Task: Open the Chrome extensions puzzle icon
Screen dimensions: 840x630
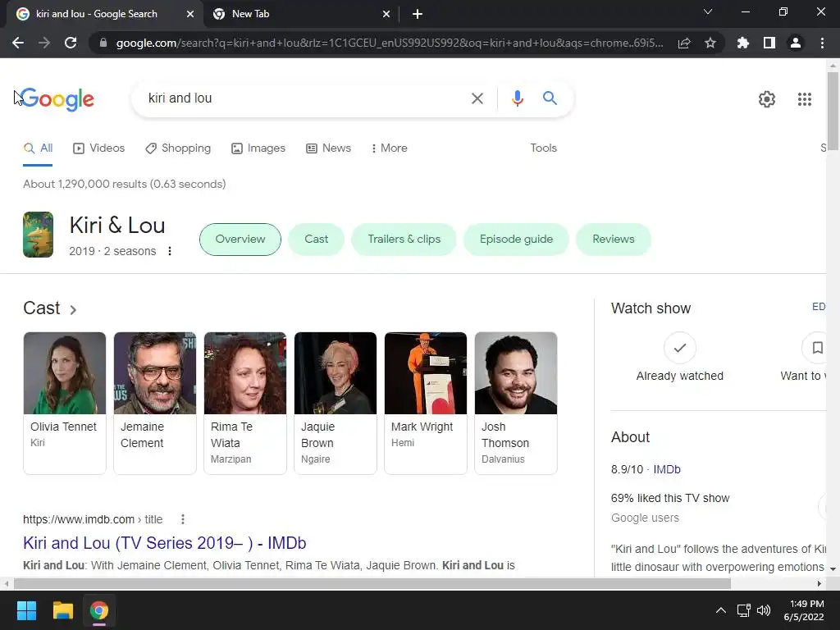Action: tap(743, 43)
